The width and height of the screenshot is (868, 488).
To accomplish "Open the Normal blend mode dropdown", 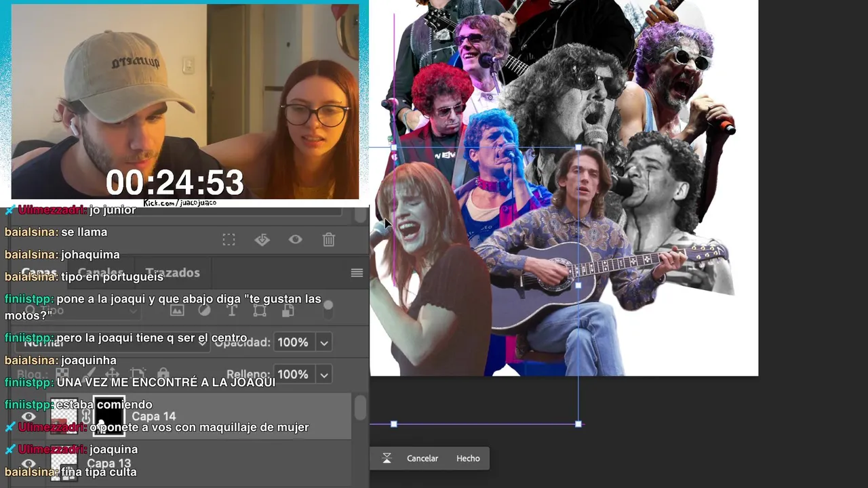I will pos(113,342).
